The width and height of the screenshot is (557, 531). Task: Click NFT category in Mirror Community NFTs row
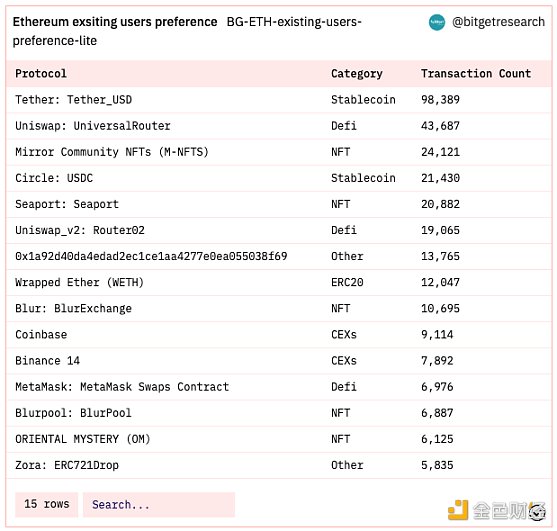[x=340, y=152]
